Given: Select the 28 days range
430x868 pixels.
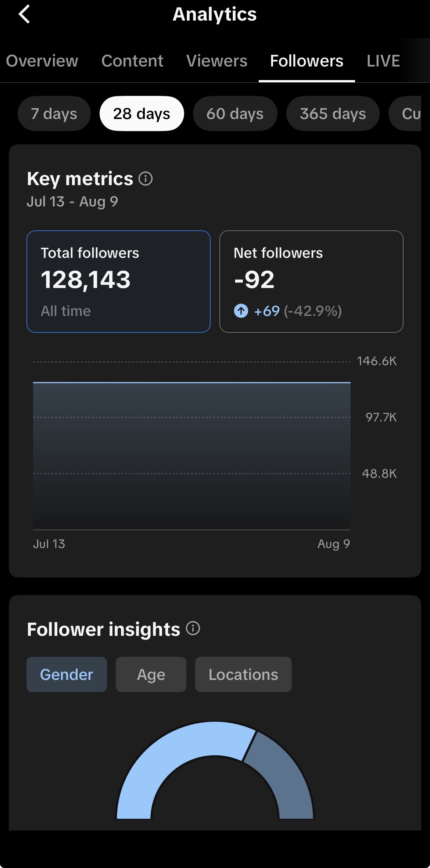Looking at the screenshot, I should 142,114.
